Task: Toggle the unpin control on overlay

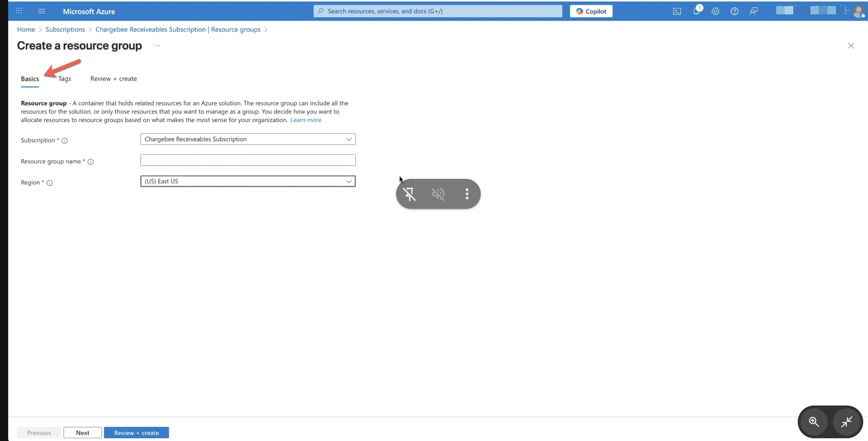Action: tap(409, 194)
